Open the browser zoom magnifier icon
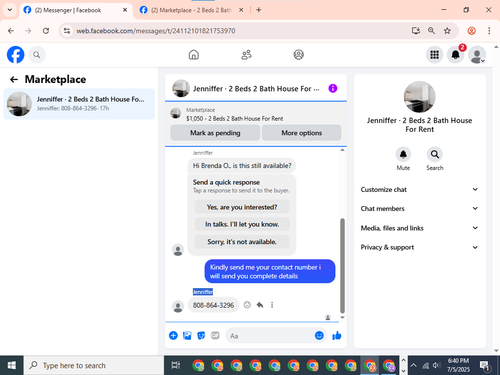The width and height of the screenshot is (500, 375). pos(431,31)
